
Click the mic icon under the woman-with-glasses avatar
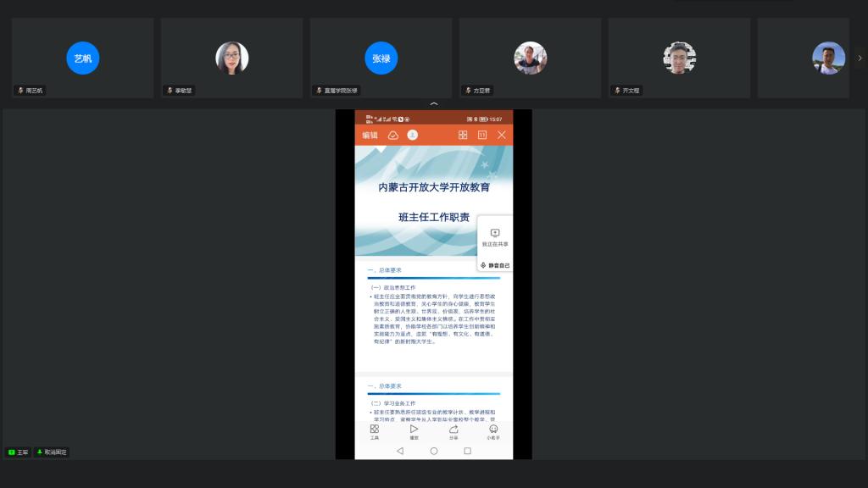point(170,90)
